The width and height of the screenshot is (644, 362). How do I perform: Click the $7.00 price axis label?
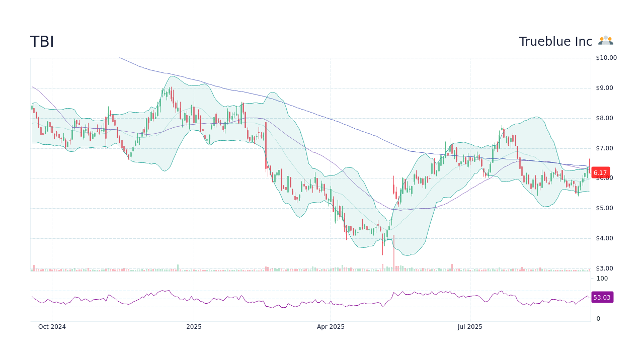605,148
